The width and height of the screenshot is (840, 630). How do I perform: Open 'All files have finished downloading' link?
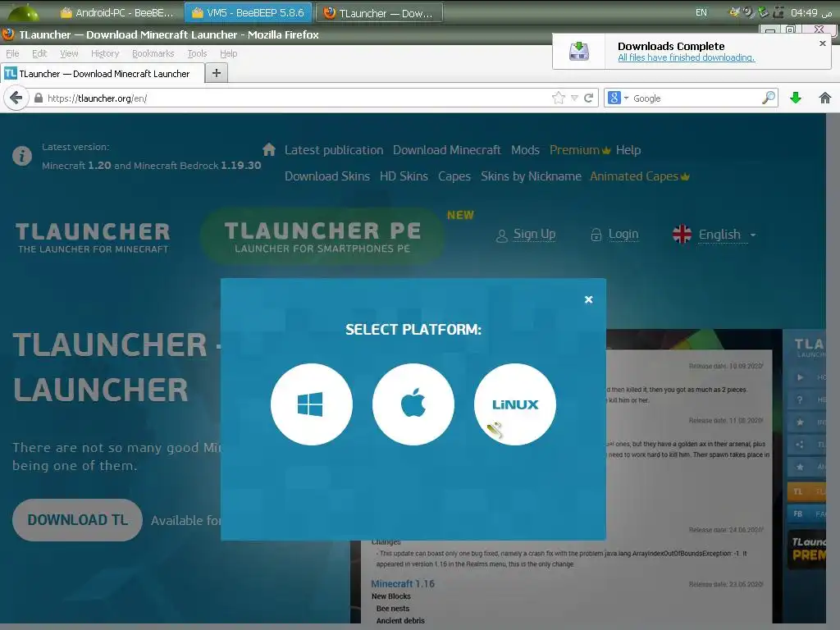687,57
